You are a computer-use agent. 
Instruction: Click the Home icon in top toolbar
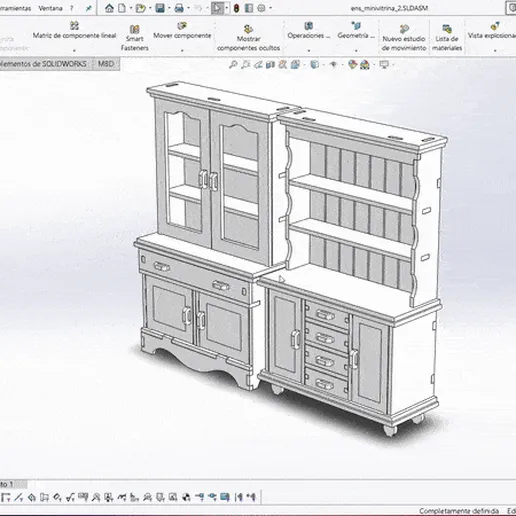(109, 8)
